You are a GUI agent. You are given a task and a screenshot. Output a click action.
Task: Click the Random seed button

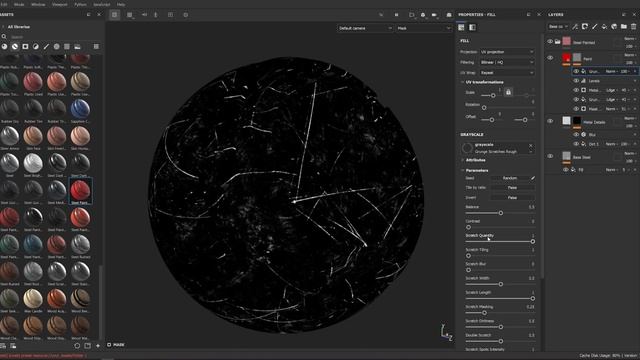tap(510, 178)
